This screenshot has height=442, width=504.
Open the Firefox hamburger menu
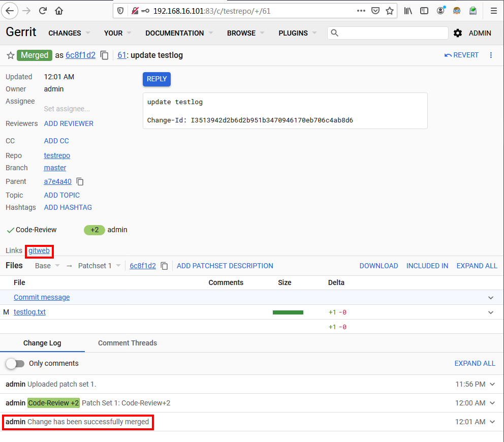494,11
